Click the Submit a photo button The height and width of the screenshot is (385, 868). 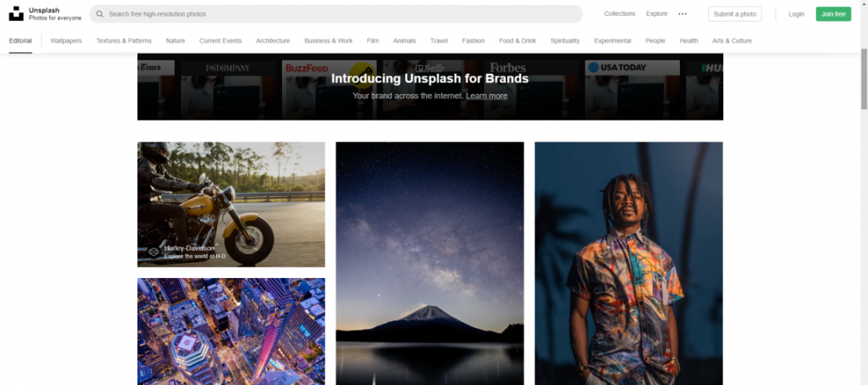[x=735, y=14]
